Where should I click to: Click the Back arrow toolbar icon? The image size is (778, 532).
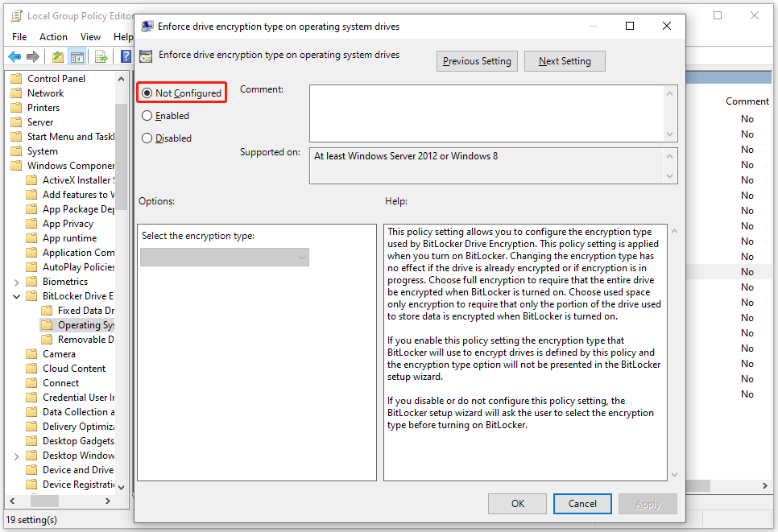[x=14, y=56]
